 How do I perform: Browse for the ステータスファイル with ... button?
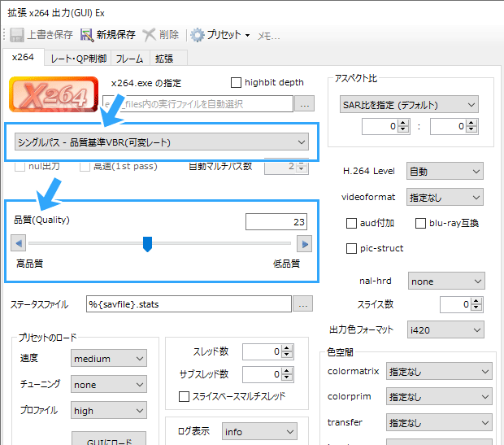(303, 304)
